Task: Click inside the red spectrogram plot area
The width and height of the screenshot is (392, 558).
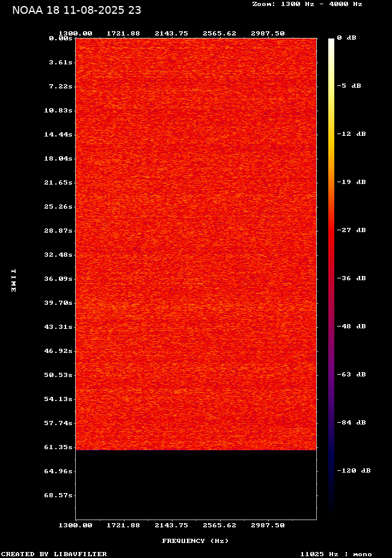Action: coord(196,244)
